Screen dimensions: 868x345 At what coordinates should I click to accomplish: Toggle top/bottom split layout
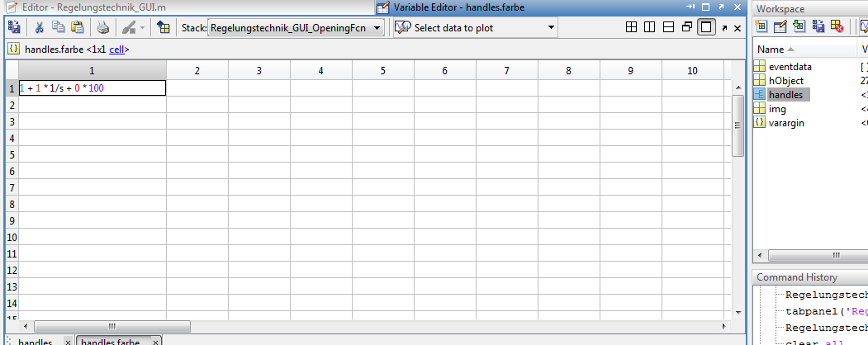(668, 27)
